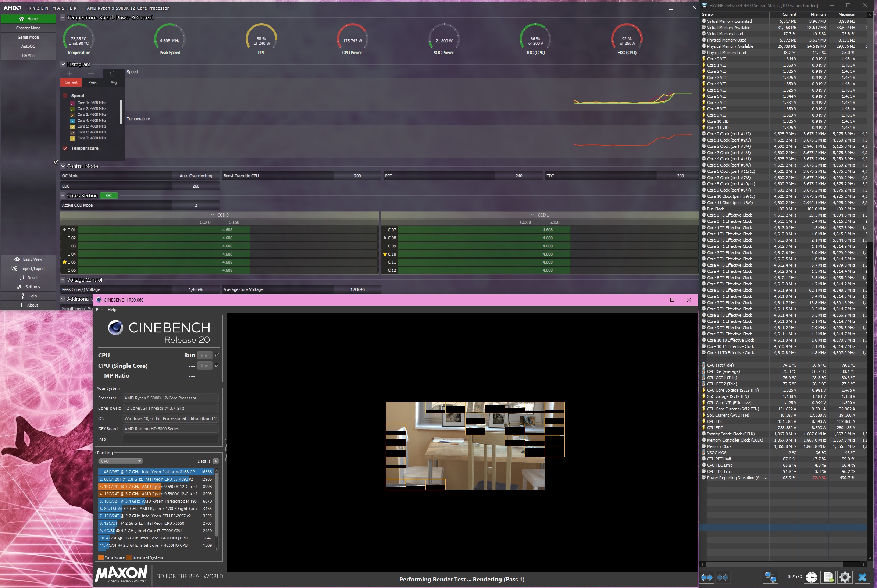
Task: Click HWiNFO collapse columns arrows icon
Action: (723, 577)
